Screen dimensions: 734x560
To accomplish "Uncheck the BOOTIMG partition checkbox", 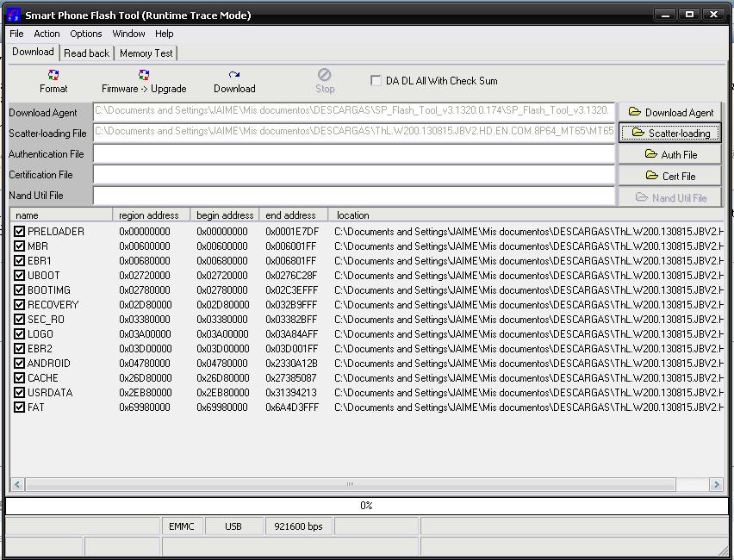I will click(19, 289).
